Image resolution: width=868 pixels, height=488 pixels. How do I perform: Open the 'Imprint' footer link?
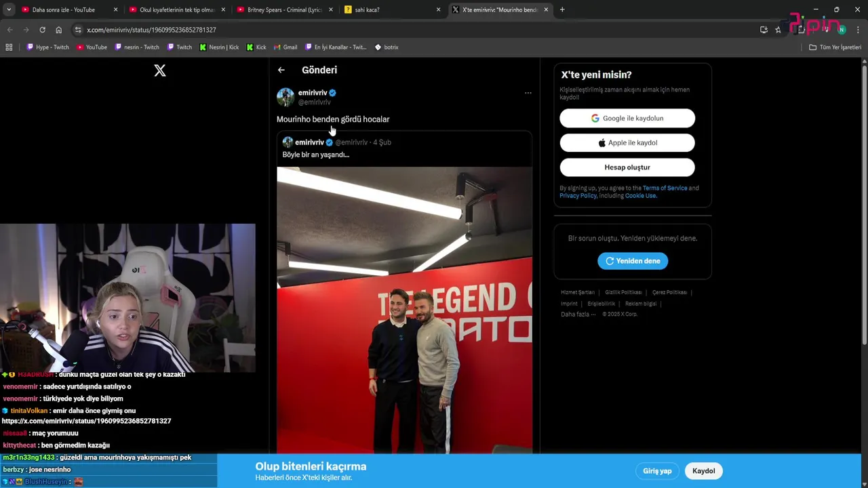point(569,304)
